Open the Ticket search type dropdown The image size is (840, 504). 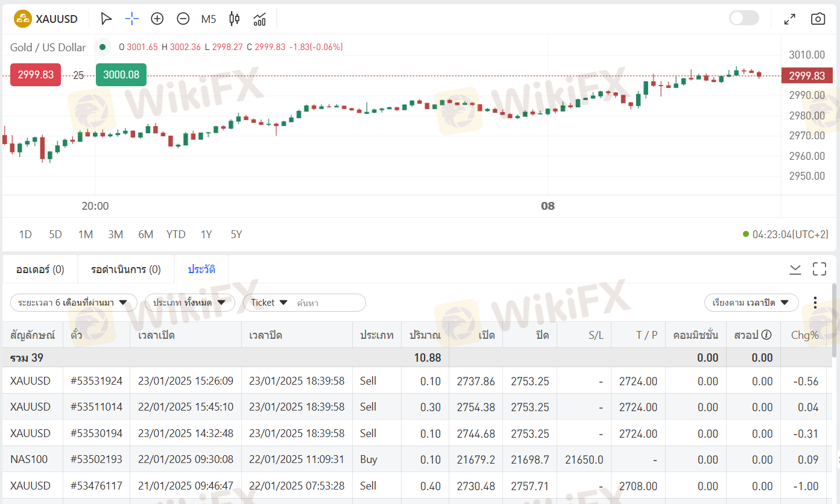pos(269,303)
